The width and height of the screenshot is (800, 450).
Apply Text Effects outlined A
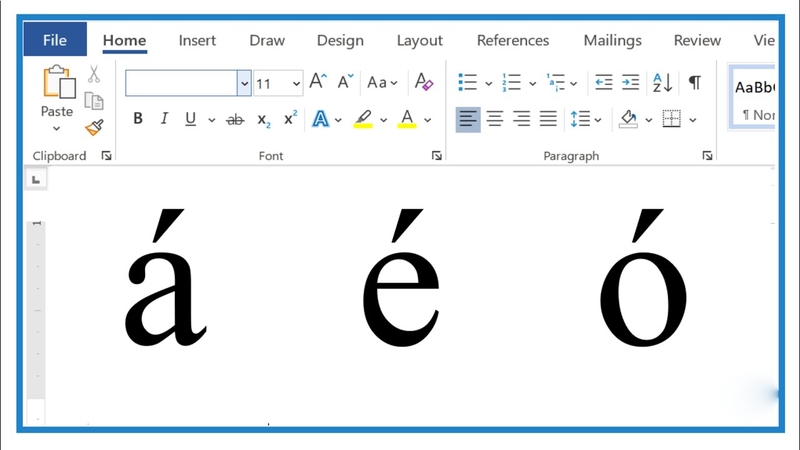tap(320, 119)
